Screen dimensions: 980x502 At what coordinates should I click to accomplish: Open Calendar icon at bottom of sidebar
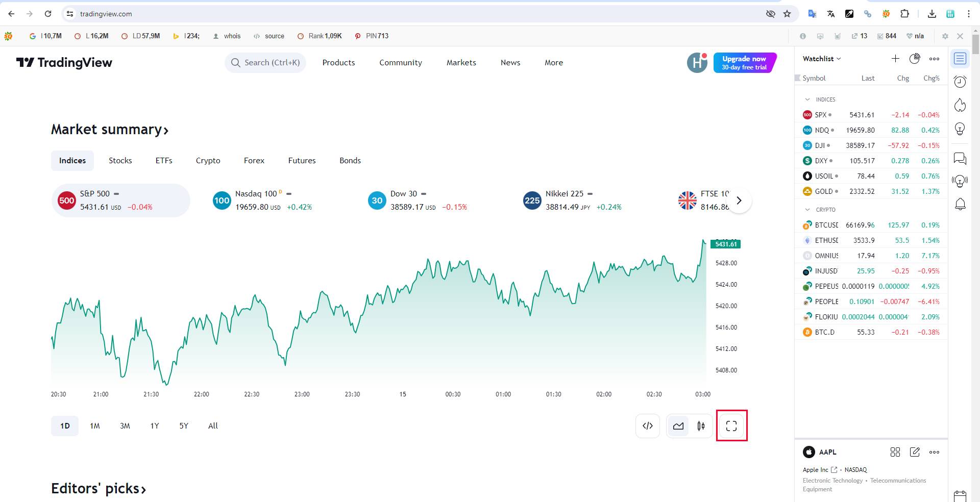(960, 496)
